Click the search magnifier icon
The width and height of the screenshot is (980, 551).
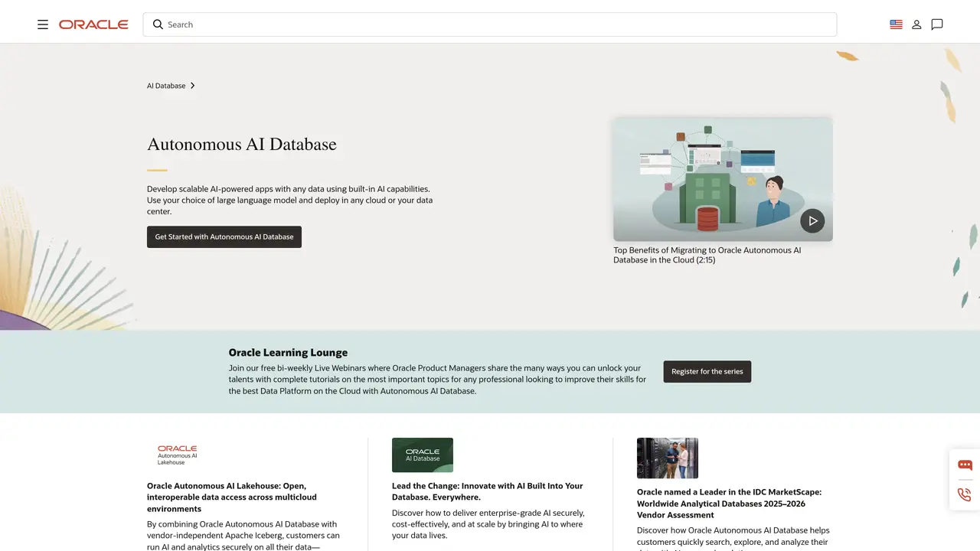pos(158,24)
